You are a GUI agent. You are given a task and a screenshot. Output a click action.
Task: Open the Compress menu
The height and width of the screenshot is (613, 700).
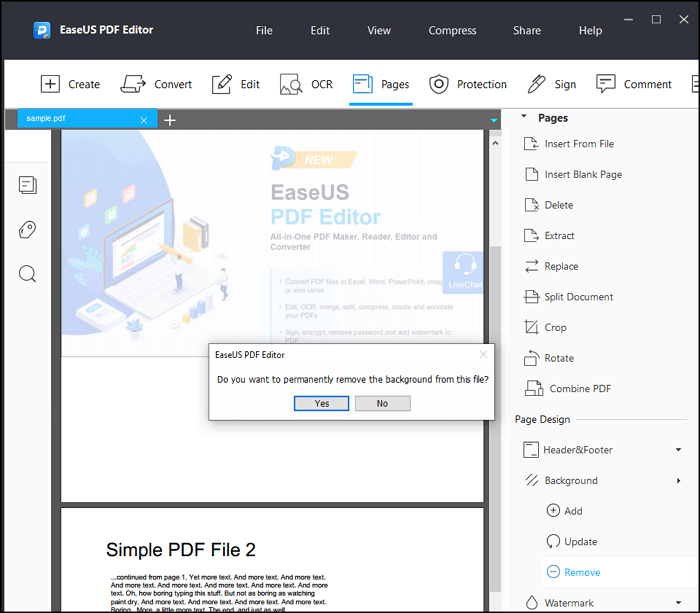click(452, 30)
